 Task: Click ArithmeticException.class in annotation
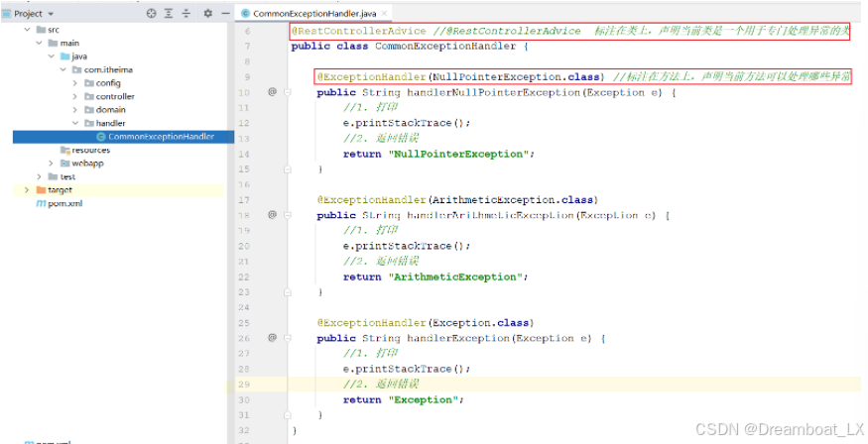513,199
